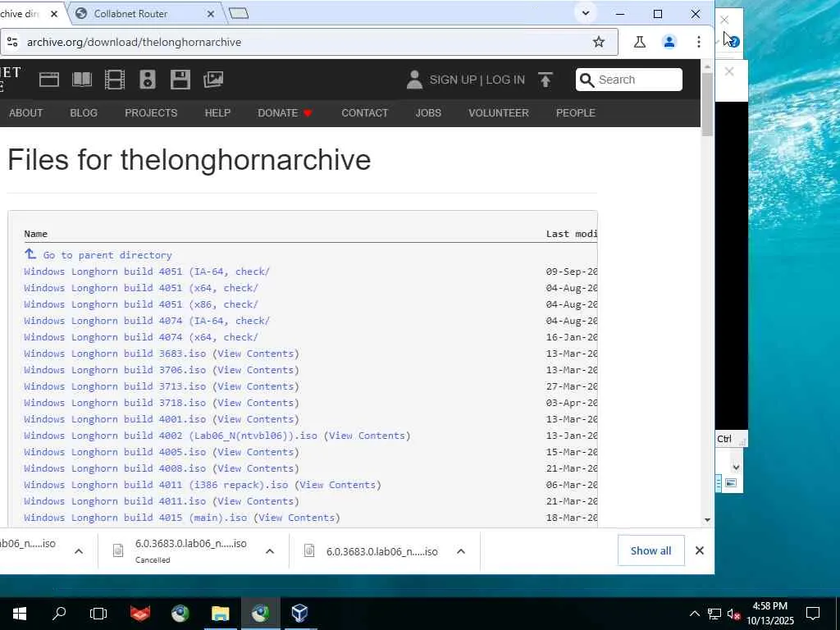
Task: View Contents of build 4015 (main).iso
Action: [x=297, y=518]
